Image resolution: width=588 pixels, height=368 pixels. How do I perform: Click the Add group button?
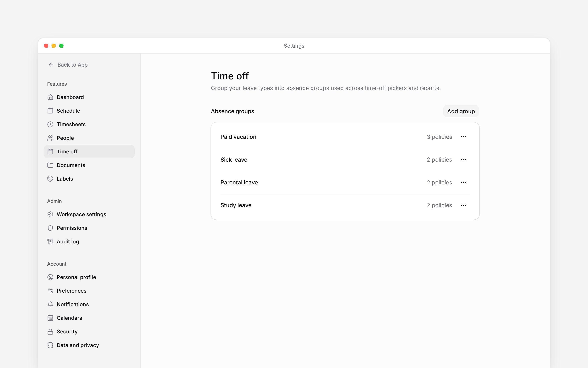[x=461, y=111]
